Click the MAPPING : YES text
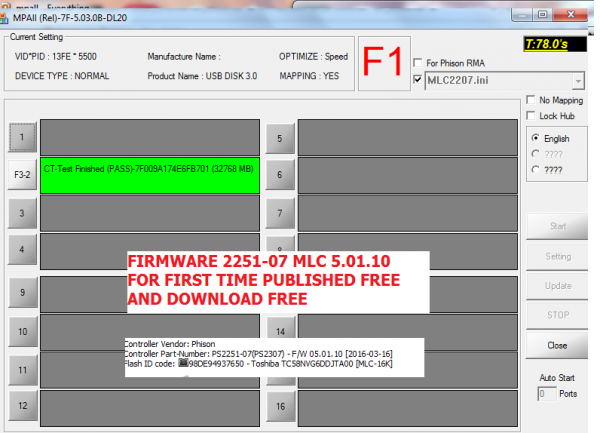The image size is (600, 433). [x=309, y=76]
